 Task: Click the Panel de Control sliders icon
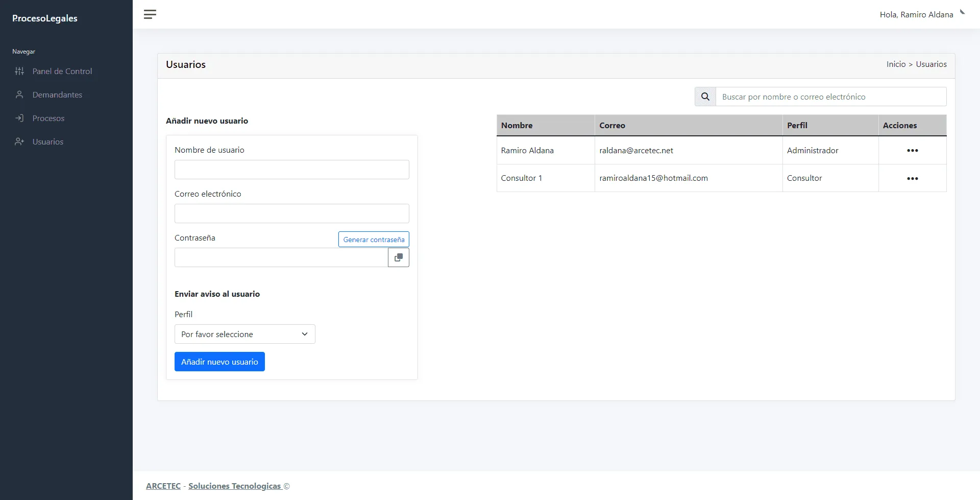click(19, 72)
